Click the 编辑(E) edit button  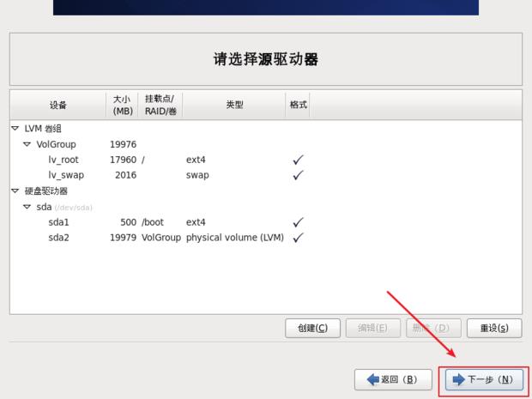click(x=373, y=328)
